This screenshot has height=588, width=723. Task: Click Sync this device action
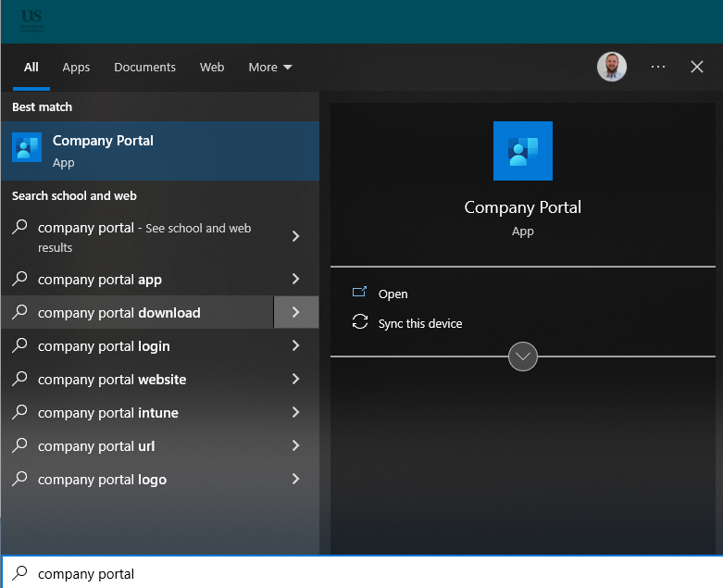420,323
